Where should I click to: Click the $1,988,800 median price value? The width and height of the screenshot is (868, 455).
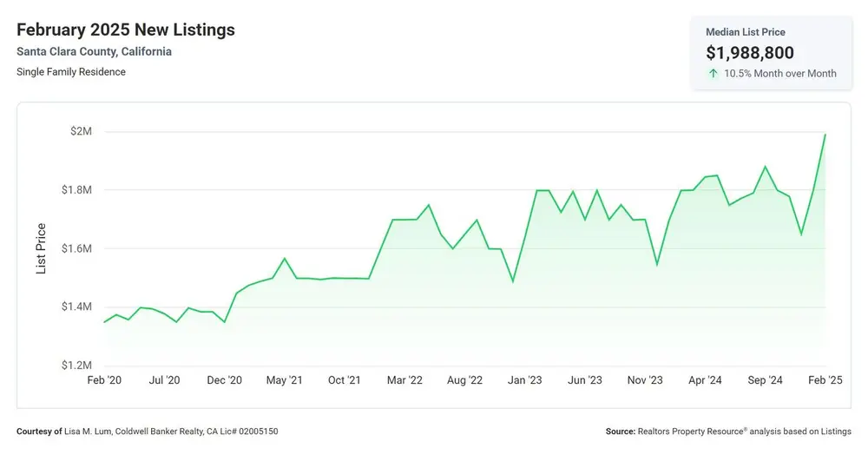coord(750,53)
